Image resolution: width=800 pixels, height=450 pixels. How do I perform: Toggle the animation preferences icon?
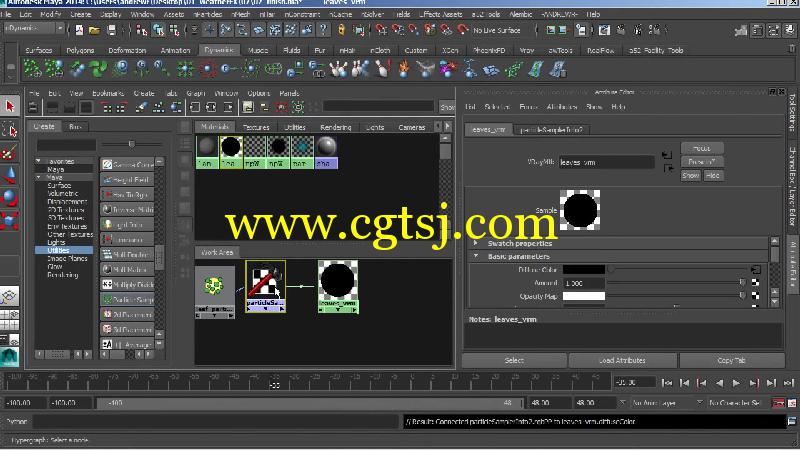(x=792, y=403)
